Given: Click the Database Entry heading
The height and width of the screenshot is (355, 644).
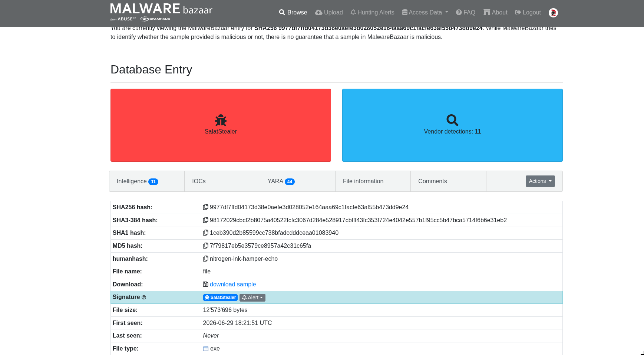Looking at the screenshot, I should (x=151, y=69).
